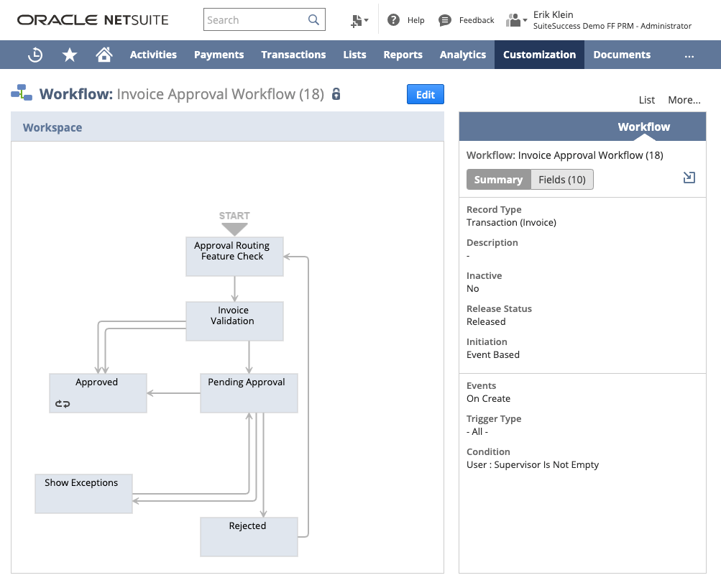Click the blue Edit button
721x588 pixels.
(426, 95)
